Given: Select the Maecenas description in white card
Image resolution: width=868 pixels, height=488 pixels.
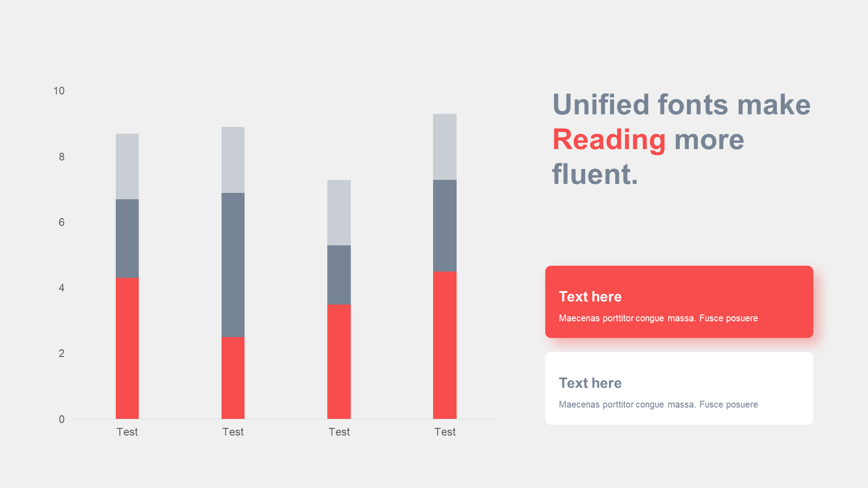Looking at the screenshot, I should (x=658, y=404).
